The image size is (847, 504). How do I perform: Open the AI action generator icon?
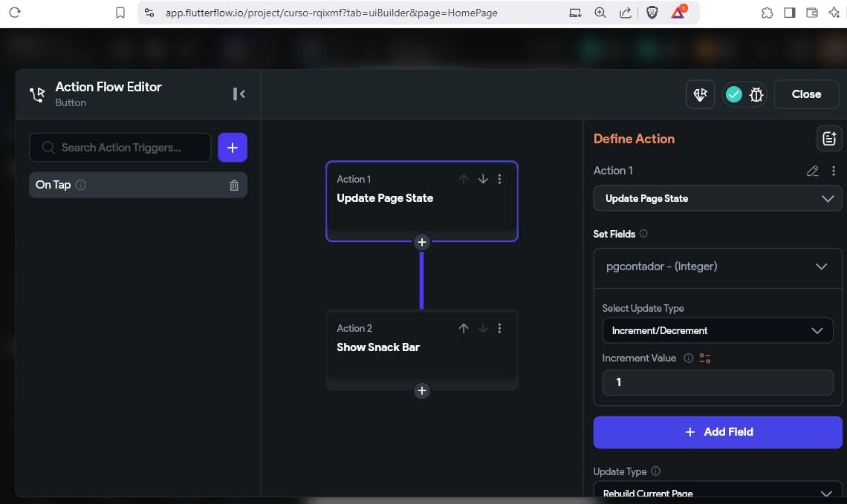point(700,94)
